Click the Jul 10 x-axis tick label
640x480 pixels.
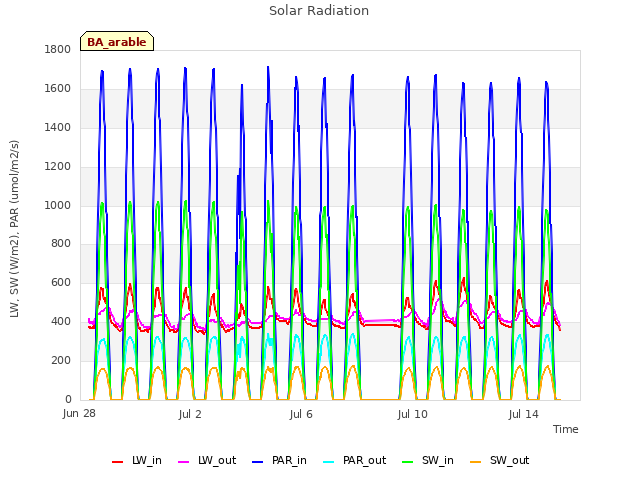(x=412, y=414)
